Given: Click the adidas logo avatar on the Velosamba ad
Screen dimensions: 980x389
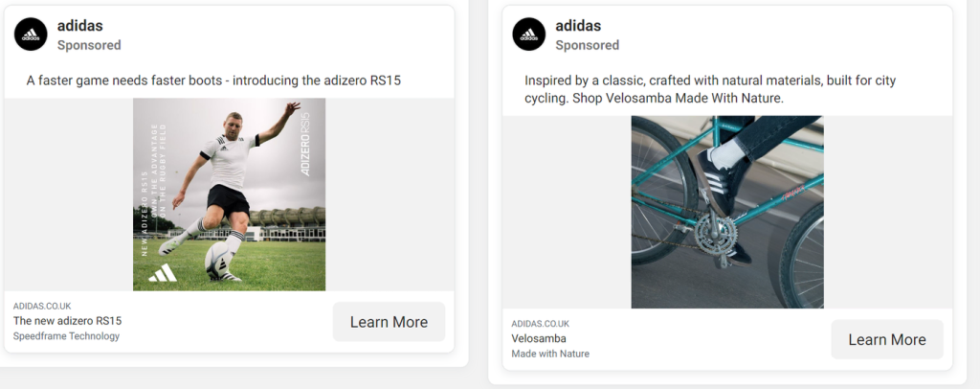Looking at the screenshot, I should 529,34.
